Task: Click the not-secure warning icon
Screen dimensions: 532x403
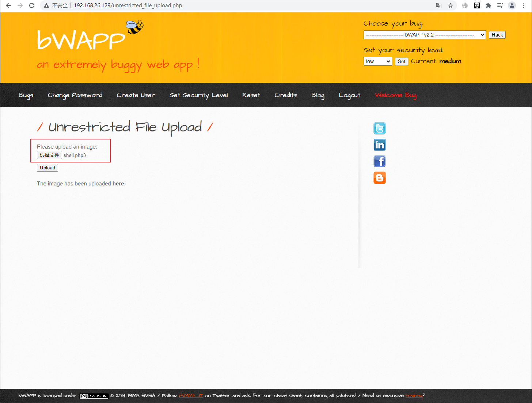Action: coord(46,5)
